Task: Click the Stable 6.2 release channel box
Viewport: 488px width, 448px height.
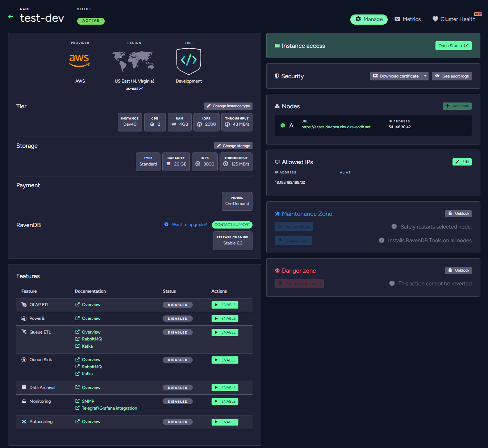Action: [x=233, y=241]
